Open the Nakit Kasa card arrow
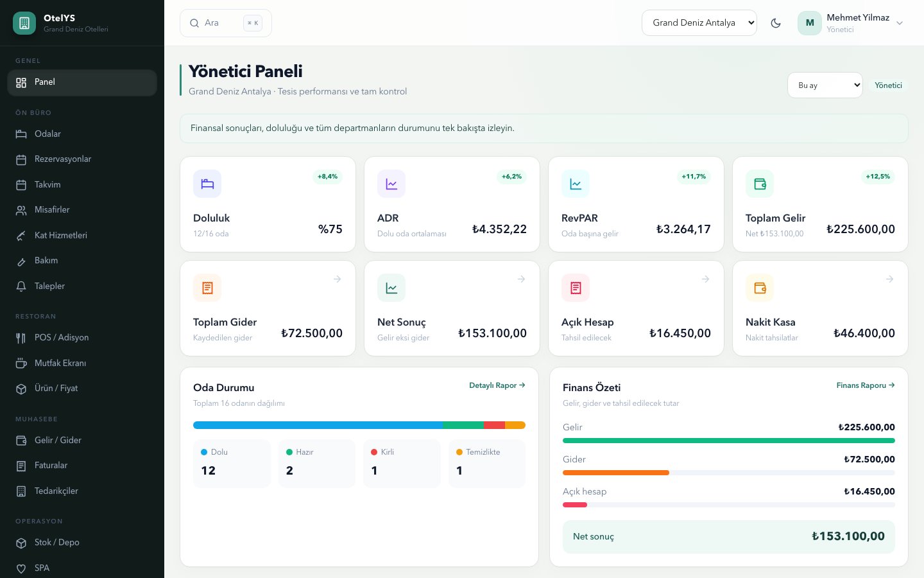 click(x=889, y=279)
